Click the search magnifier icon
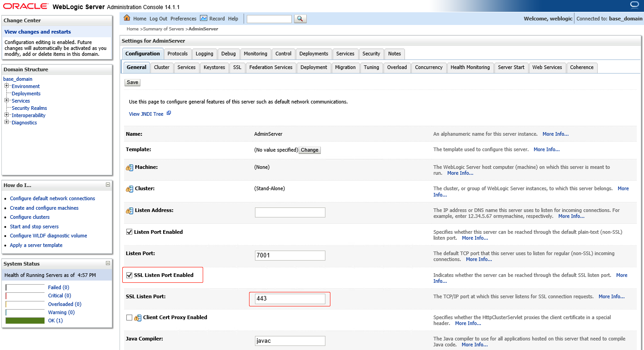The height and width of the screenshot is (350, 644). coord(301,19)
